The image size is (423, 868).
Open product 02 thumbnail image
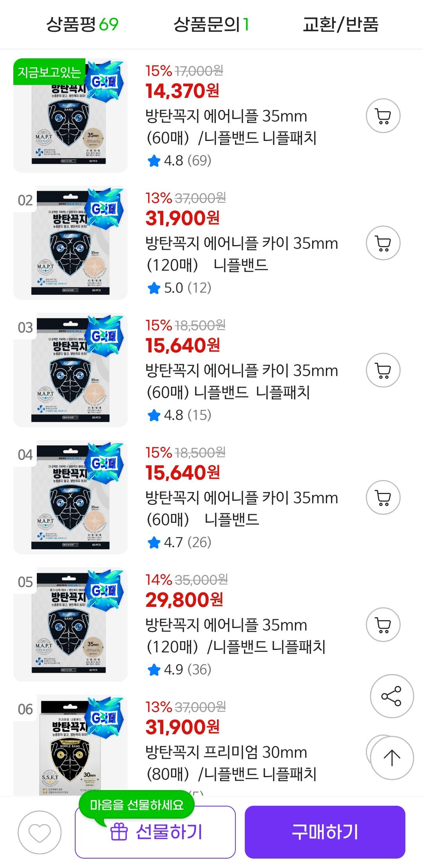coord(70,243)
